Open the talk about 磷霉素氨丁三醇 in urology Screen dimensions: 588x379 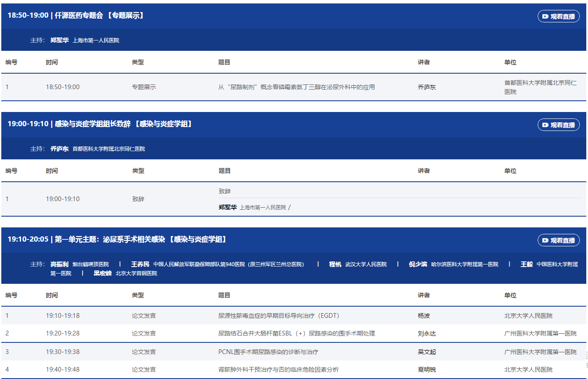click(x=296, y=87)
